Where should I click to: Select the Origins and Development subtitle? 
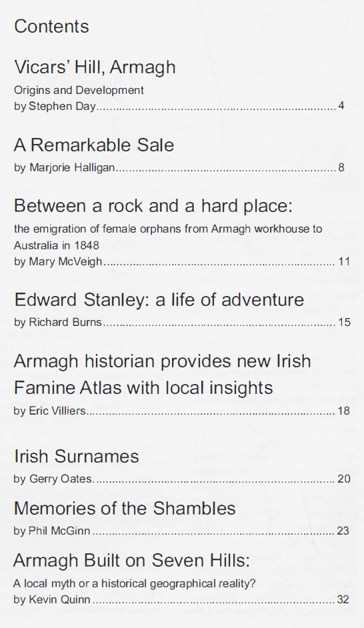[79, 90]
